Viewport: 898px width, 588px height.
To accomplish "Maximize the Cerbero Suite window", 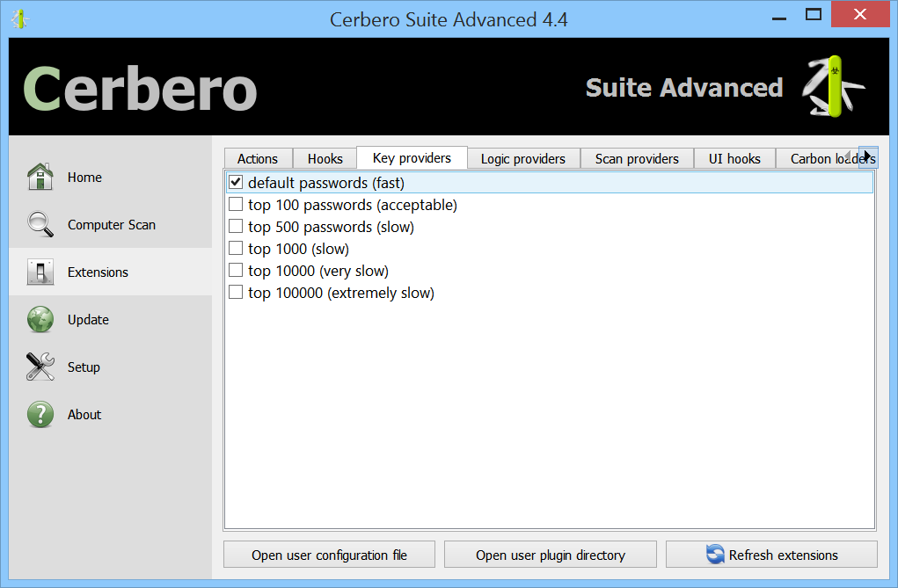I will tap(814, 15).
